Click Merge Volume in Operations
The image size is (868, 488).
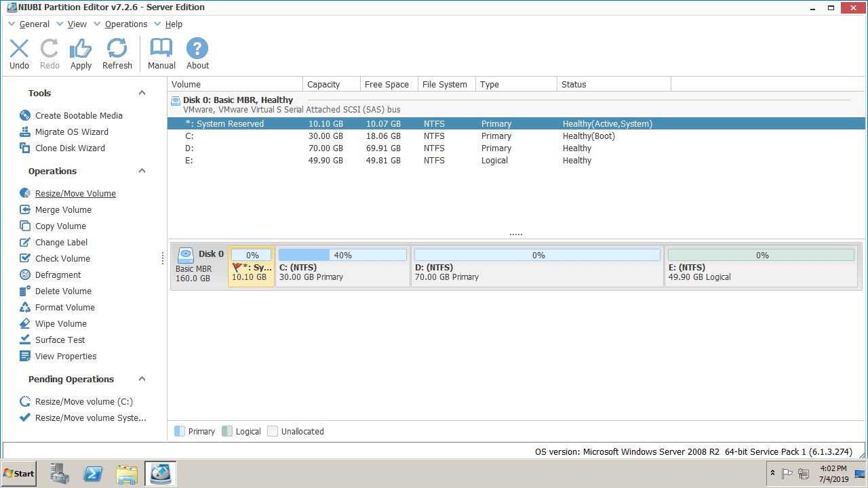coord(63,210)
